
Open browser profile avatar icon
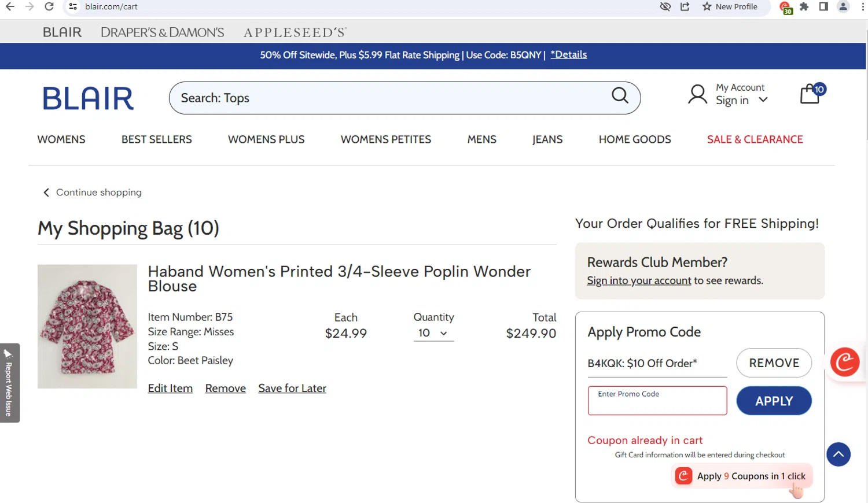(x=843, y=6)
